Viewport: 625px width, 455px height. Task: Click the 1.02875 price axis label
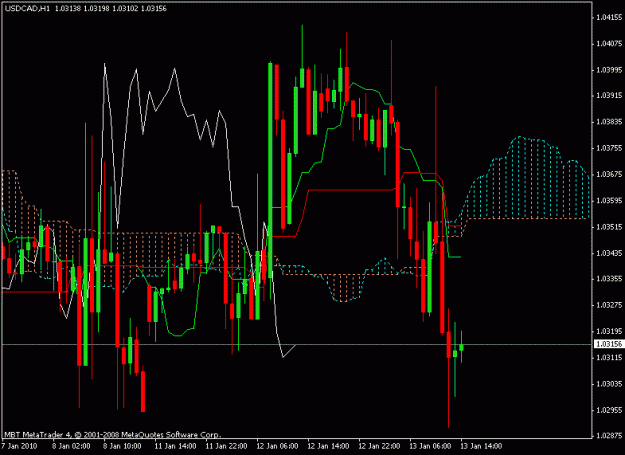609,436
